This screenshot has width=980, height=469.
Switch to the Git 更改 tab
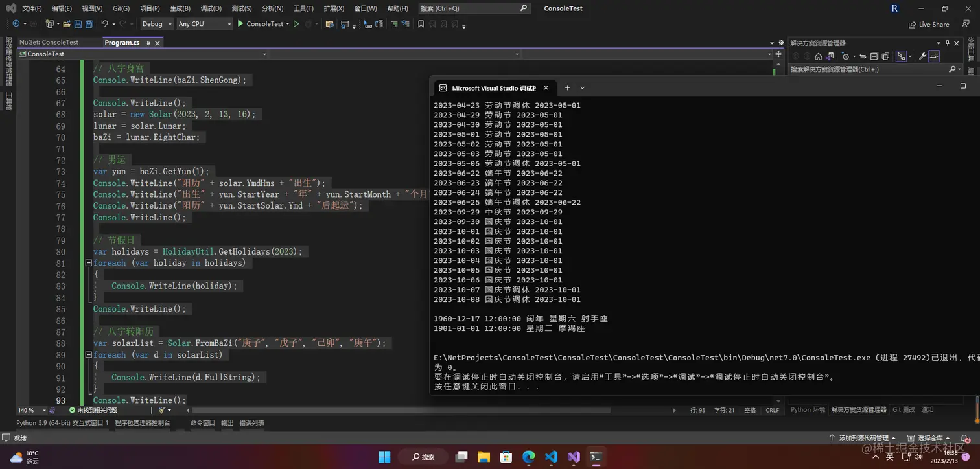(904, 410)
